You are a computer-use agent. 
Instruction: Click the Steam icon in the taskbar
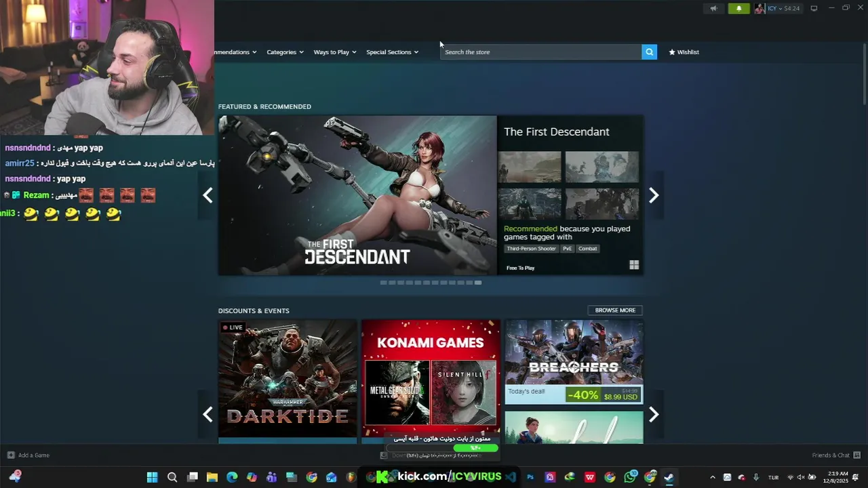tap(669, 477)
